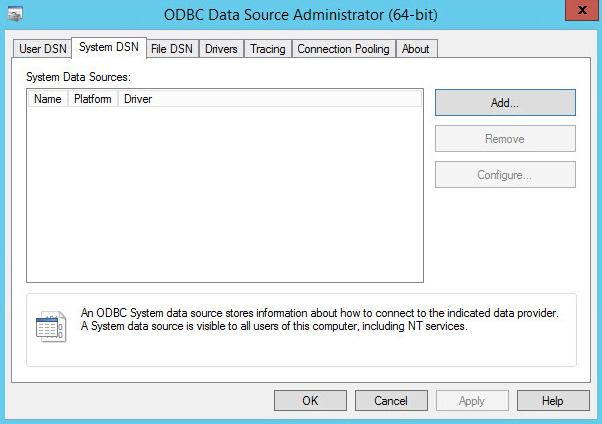Confirm with the OK button
602x424 pixels.
click(310, 400)
